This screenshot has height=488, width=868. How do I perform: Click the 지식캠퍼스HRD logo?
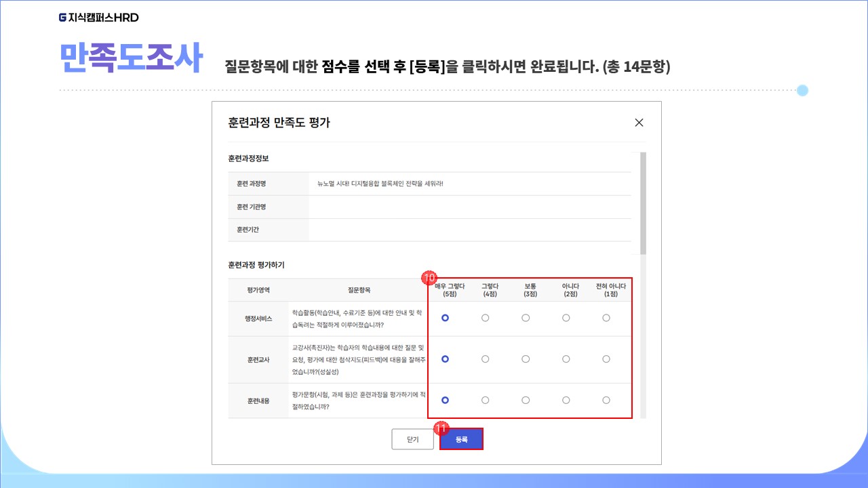pyautogui.click(x=98, y=18)
